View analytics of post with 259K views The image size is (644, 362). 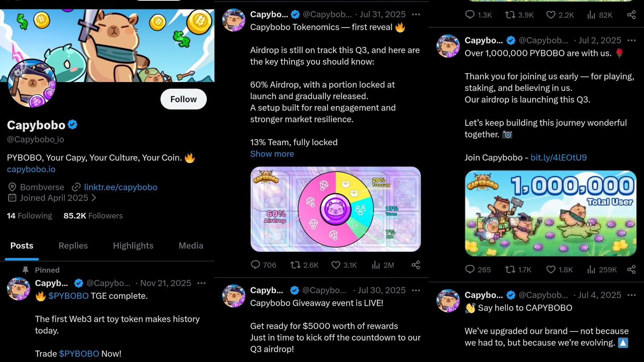click(x=591, y=269)
